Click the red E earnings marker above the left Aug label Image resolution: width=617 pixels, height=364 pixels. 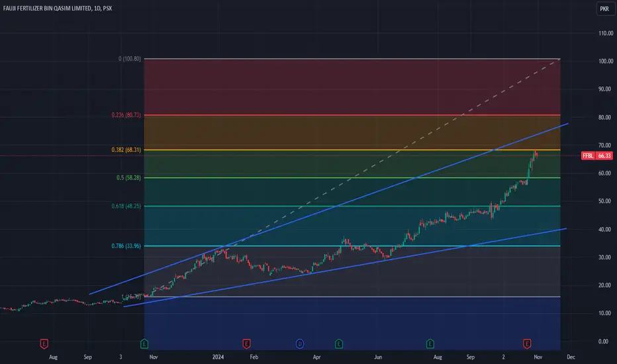tap(44, 344)
